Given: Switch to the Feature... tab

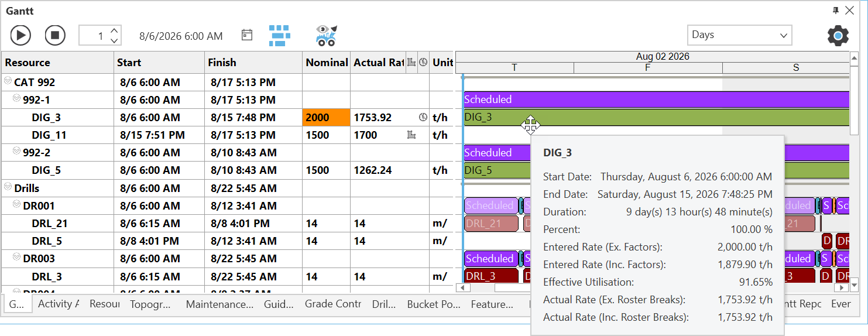Looking at the screenshot, I should [492, 304].
